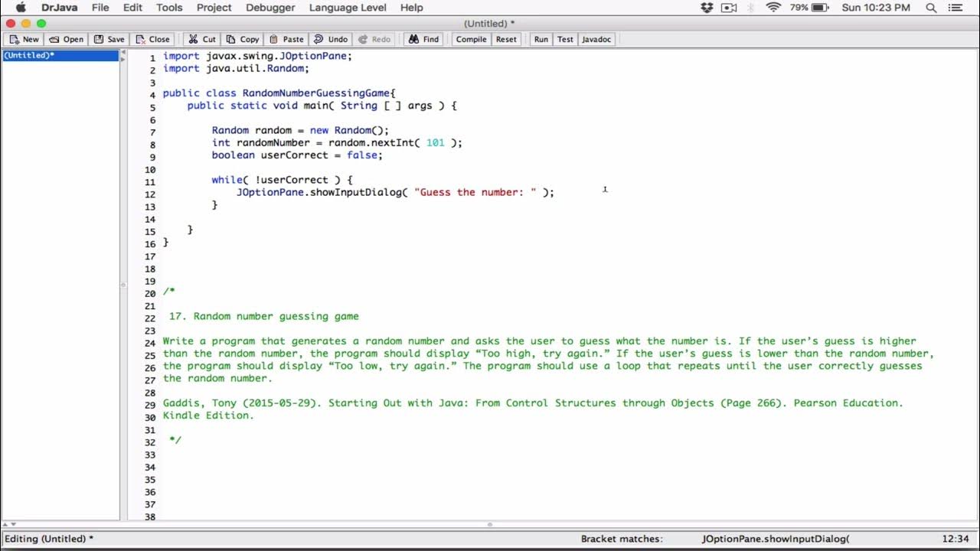Click the Reset button in the toolbar

506,39
